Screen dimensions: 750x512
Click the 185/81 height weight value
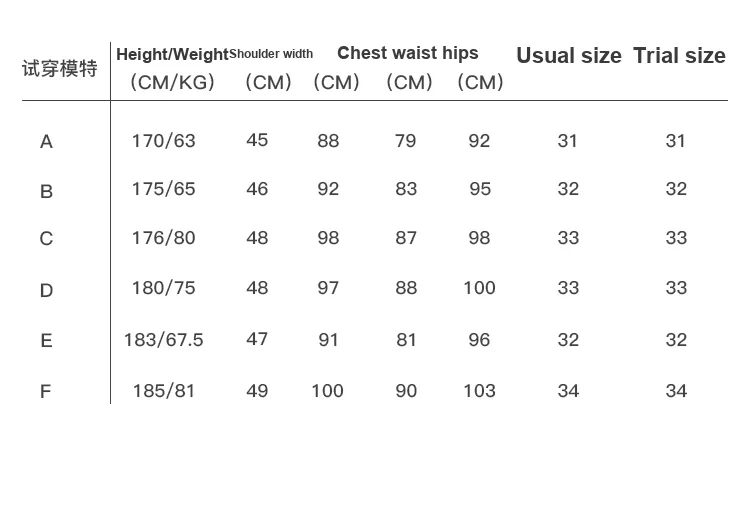tap(164, 391)
